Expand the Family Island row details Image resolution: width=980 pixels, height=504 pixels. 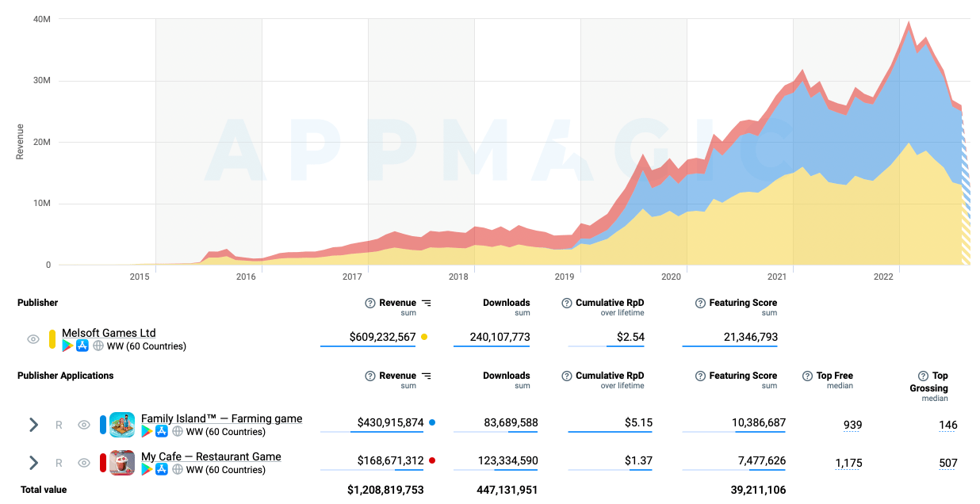pos(33,425)
